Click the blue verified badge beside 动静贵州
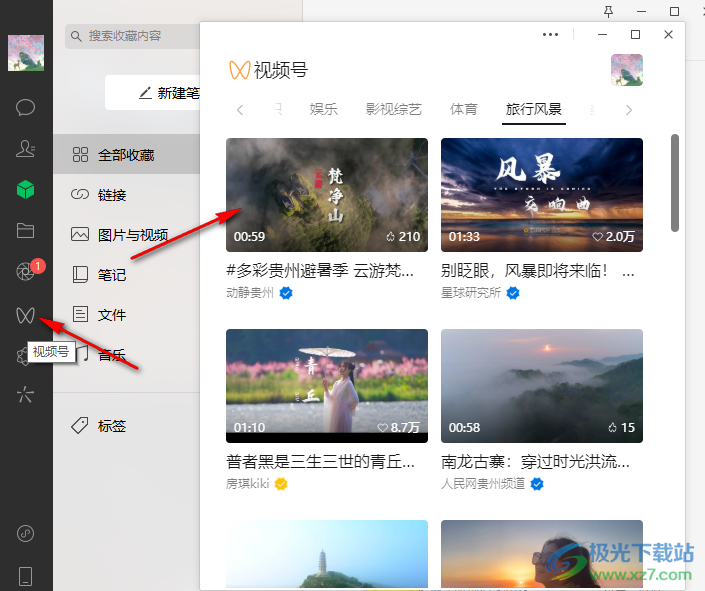 pos(286,293)
